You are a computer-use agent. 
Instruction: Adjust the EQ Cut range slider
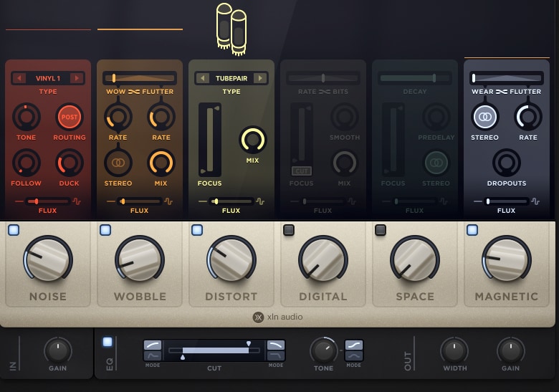coord(215,350)
